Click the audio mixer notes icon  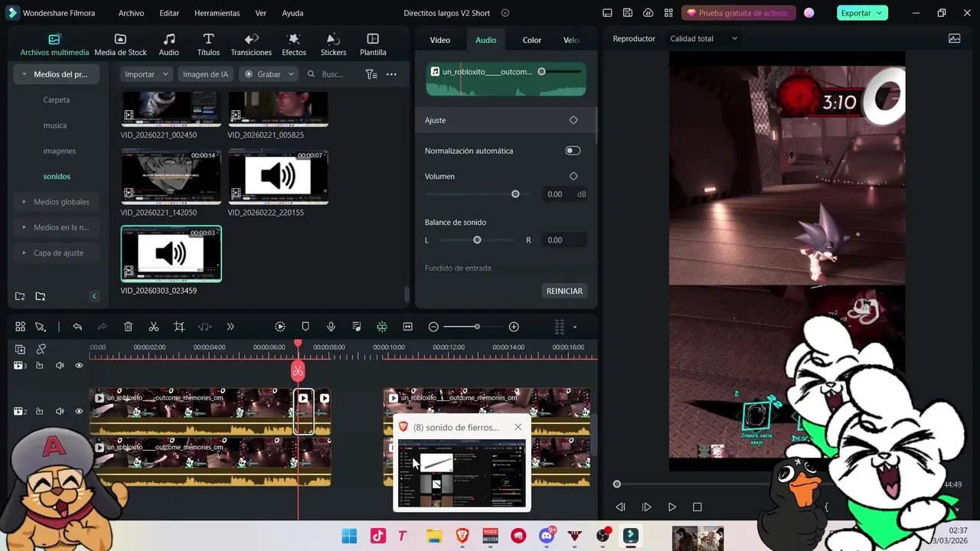click(x=357, y=327)
